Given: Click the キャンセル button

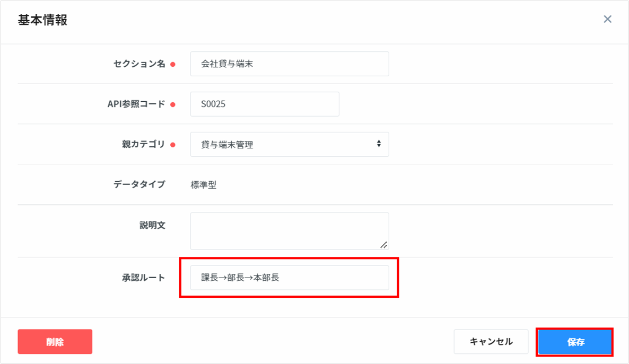Looking at the screenshot, I should [491, 342].
